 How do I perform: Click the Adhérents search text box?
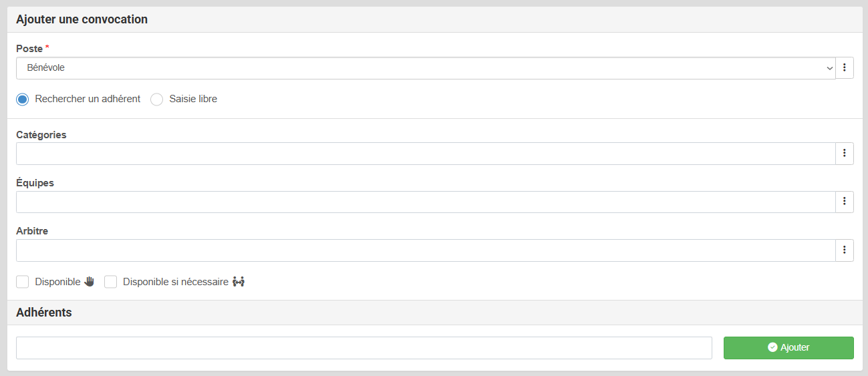point(364,348)
